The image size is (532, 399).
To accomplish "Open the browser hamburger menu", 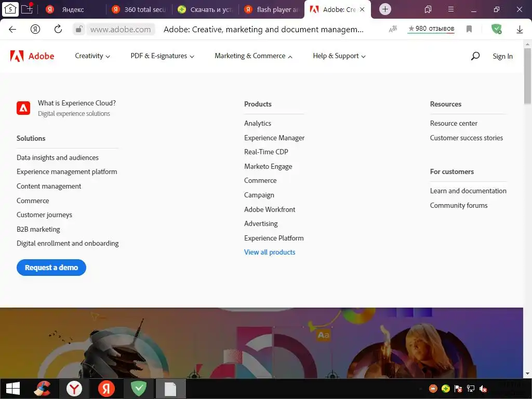I will click(451, 9).
